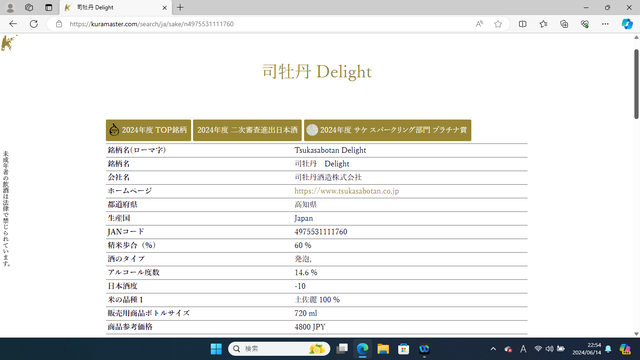This screenshot has width=640, height=360.
Task: Open Microsoft Edge taskbar icon
Action: pyautogui.click(x=362, y=349)
